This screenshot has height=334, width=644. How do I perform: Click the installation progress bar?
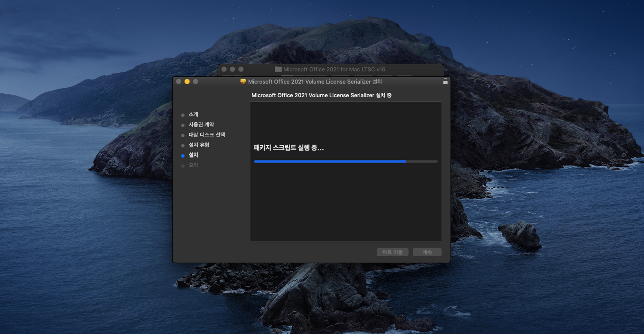coord(346,161)
